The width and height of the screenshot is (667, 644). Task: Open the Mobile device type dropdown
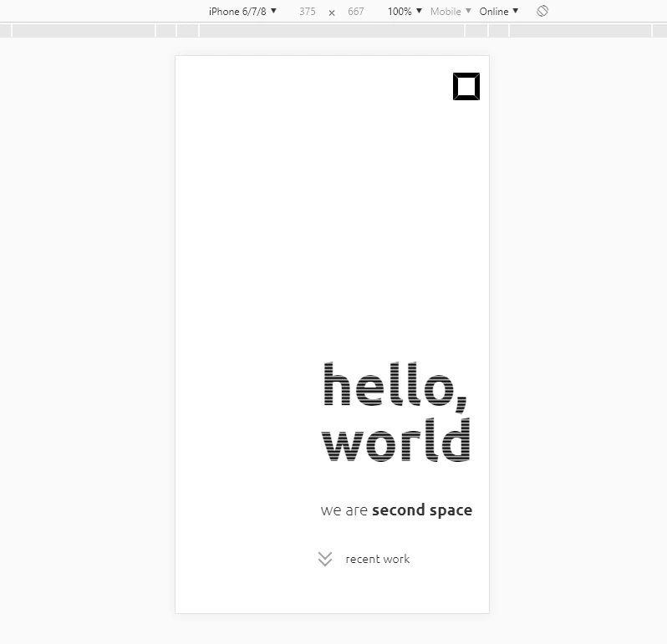click(x=451, y=12)
